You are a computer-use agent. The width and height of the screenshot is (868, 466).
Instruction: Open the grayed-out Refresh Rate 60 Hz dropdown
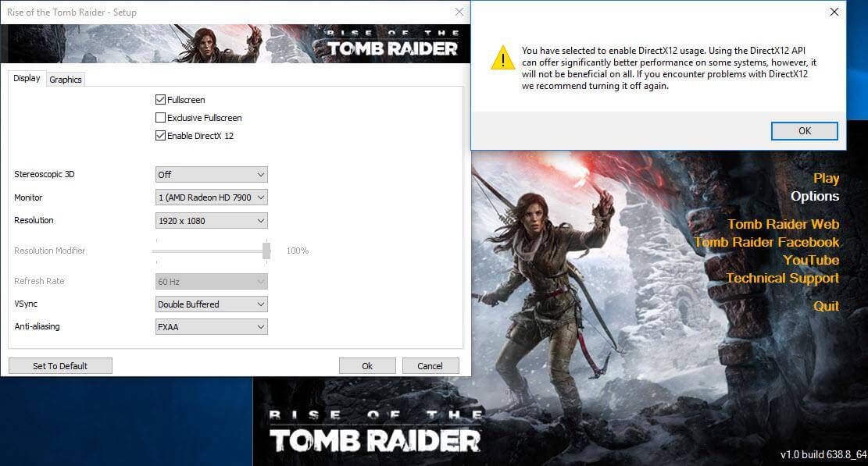[x=212, y=281]
